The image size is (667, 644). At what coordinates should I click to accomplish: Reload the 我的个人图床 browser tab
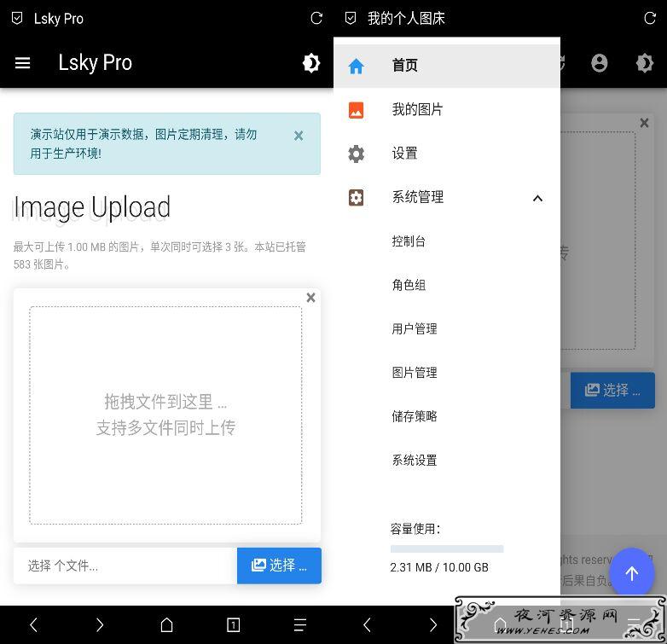(x=650, y=18)
